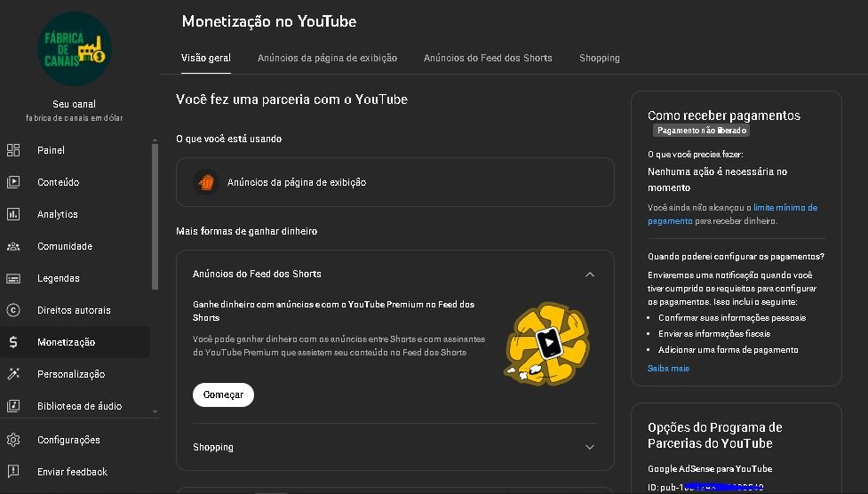Click the Começar button
The image size is (868, 494).
pyautogui.click(x=223, y=394)
